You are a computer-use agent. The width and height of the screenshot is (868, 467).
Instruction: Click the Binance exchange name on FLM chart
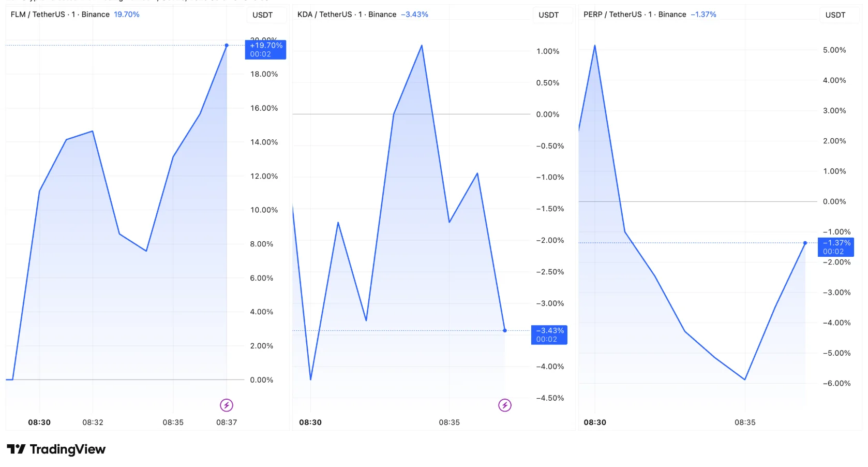96,14
